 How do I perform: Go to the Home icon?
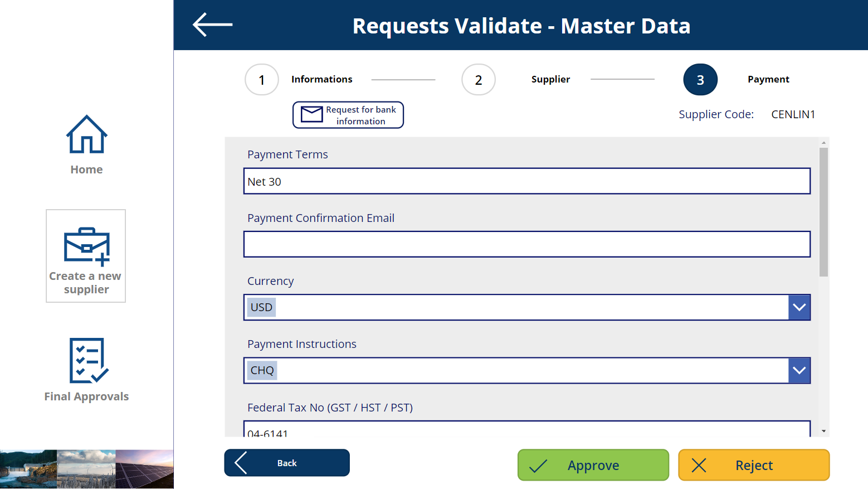pyautogui.click(x=86, y=134)
